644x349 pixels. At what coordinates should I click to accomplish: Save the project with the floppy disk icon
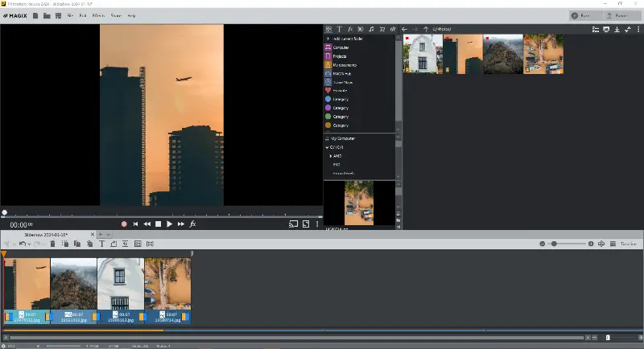pyautogui.click(x=58, y=15)
